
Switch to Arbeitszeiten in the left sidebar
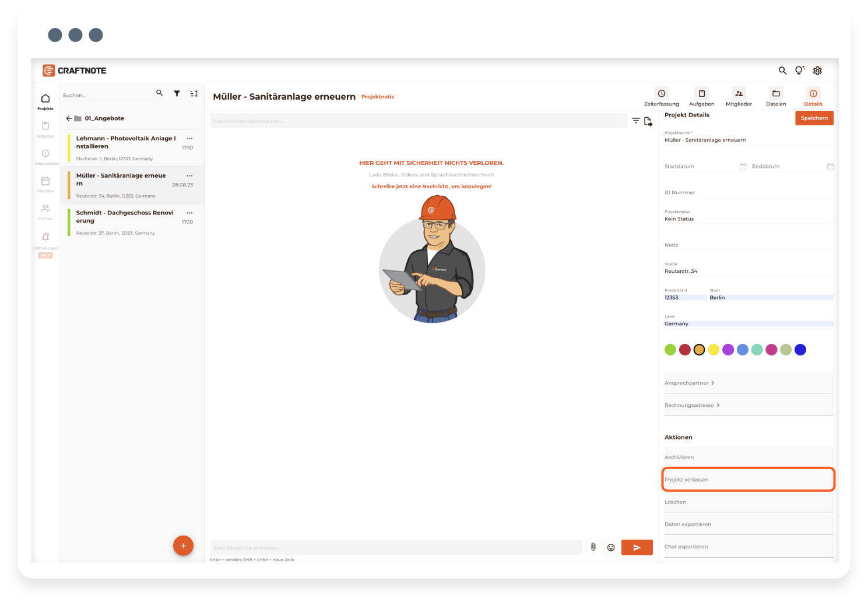[x=45, y=156]
